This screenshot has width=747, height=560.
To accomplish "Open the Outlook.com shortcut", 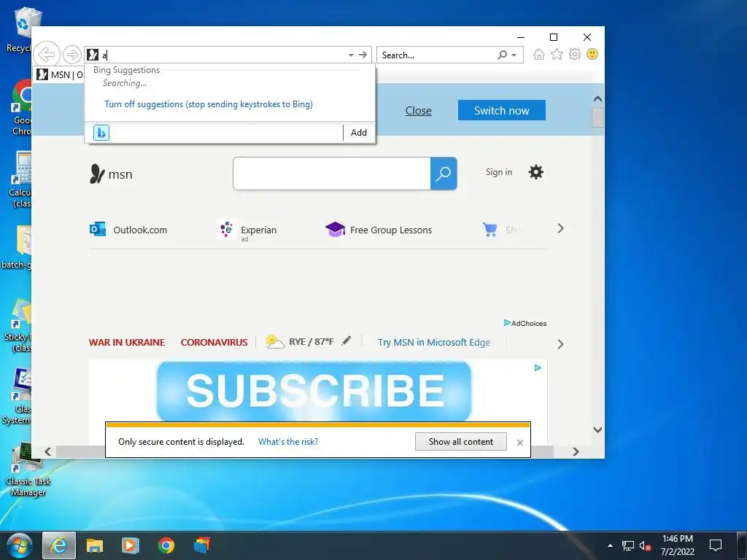I will point(128,230).
